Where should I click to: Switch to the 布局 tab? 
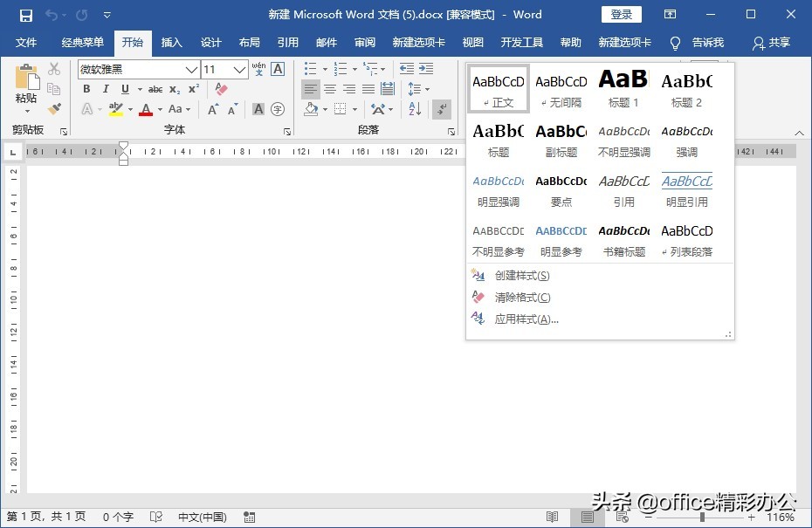pos(249,43)
